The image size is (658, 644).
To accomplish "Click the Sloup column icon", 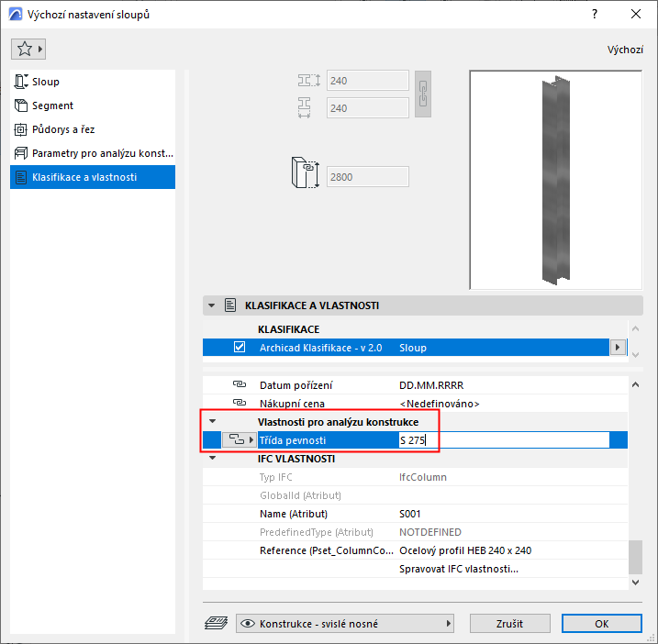I will tap(21, 82).
